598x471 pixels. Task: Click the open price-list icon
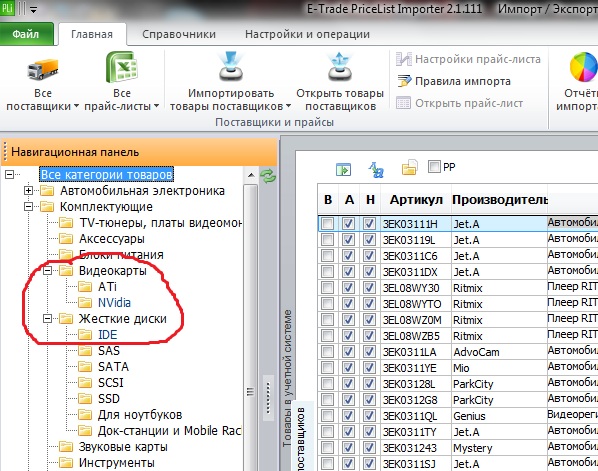coord(403,103)
